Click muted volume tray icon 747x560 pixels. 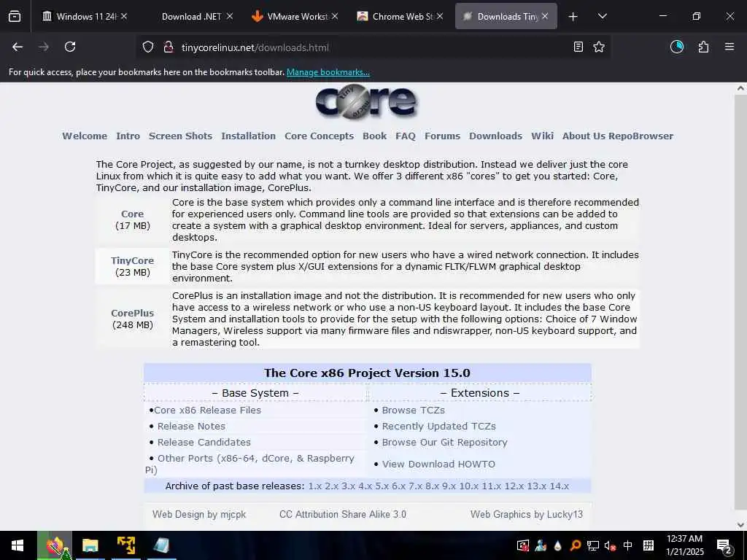(610, 545)
